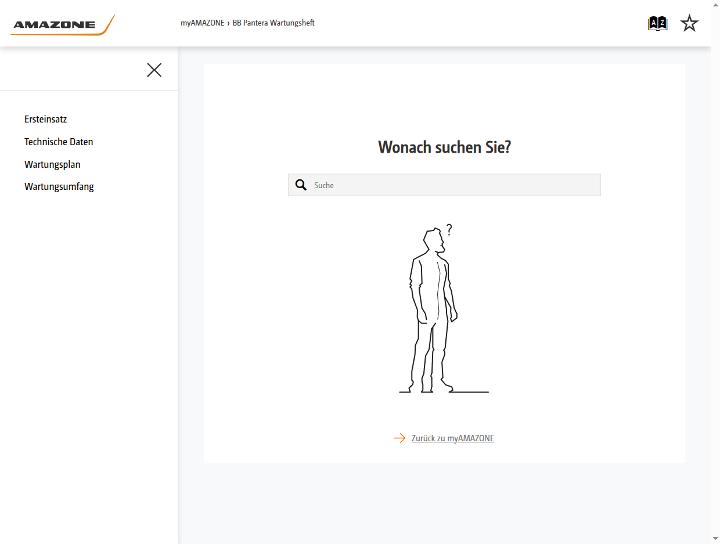Close the sidebar with the X icon
The height and width of the screenshot is (544, 720).
(154, 70)
